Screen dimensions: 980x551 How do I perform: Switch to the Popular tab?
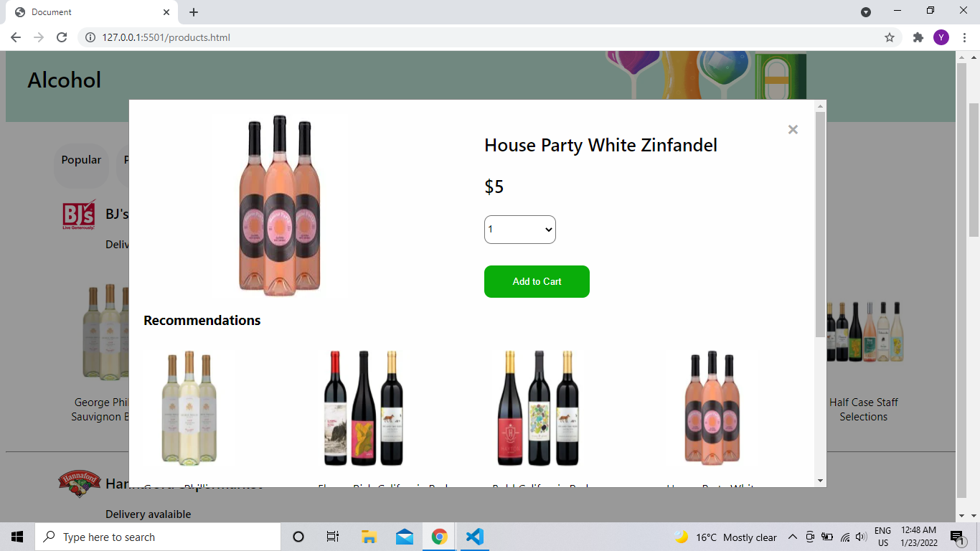tap(81, 159)
